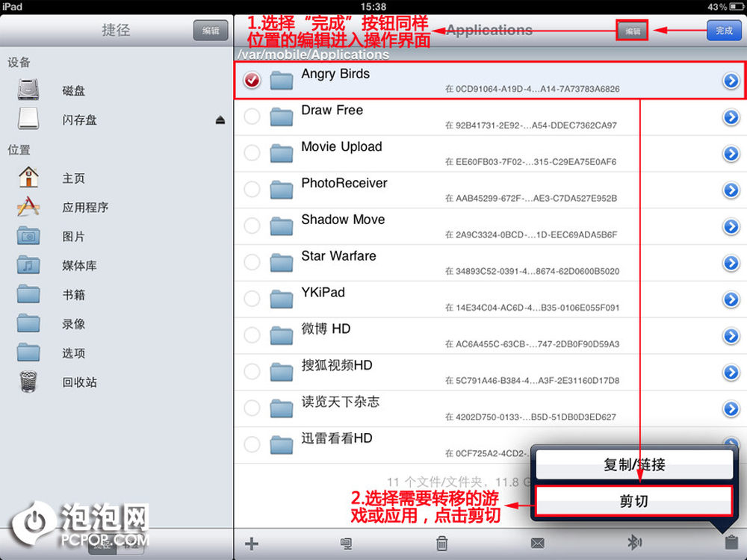
Task: Go to the 主页 home icon
Action: click(x=28, y=177)
